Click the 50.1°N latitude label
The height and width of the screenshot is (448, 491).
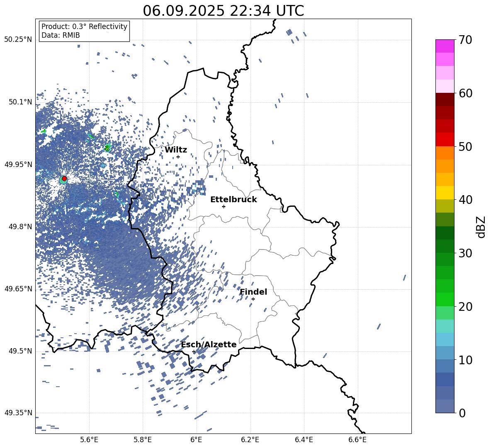pyautogui.click(x=21, y=102)
